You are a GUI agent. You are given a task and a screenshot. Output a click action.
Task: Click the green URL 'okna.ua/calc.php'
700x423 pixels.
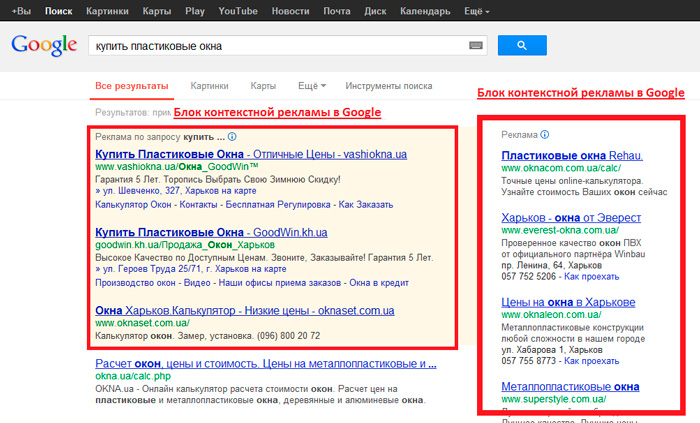133,376
